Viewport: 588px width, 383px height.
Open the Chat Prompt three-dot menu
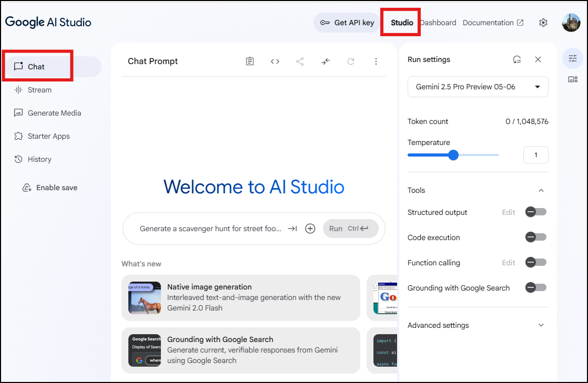tap(376, 61)
